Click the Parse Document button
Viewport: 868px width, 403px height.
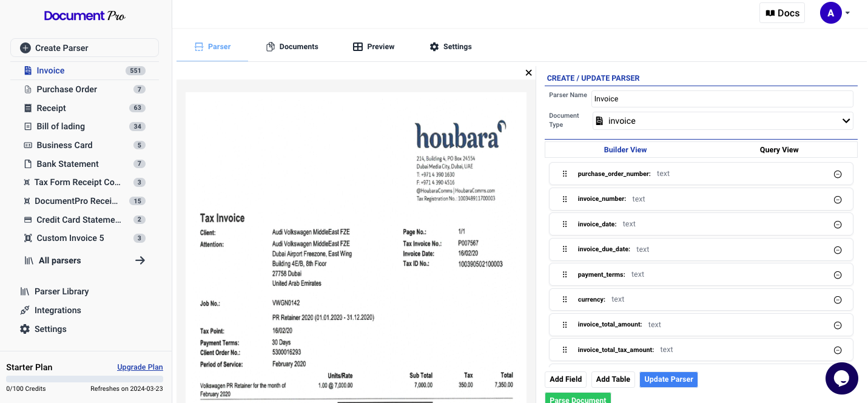pos(577,399)
